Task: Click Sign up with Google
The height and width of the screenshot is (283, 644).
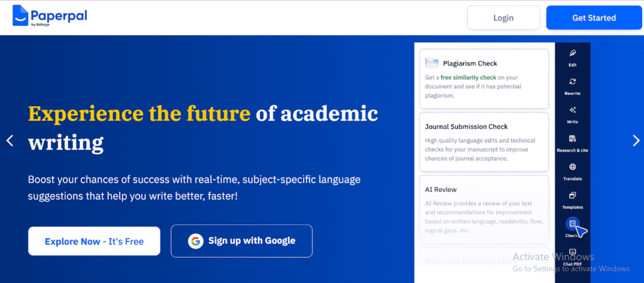Action: coord(241,241)
